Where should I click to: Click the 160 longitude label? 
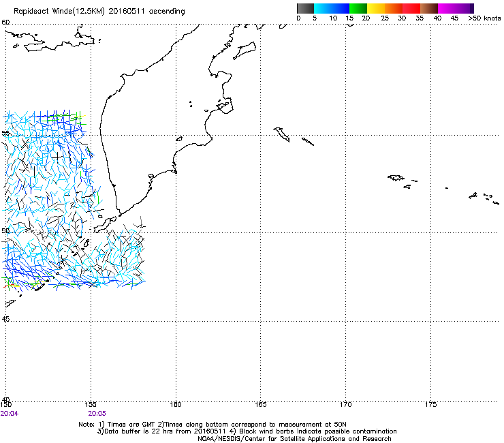(176, 404)
